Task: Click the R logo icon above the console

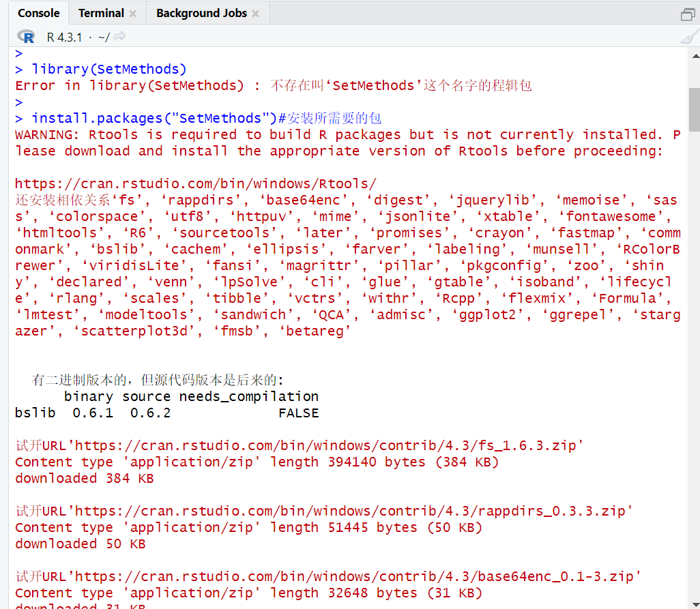Action: (x=26, y=36)
